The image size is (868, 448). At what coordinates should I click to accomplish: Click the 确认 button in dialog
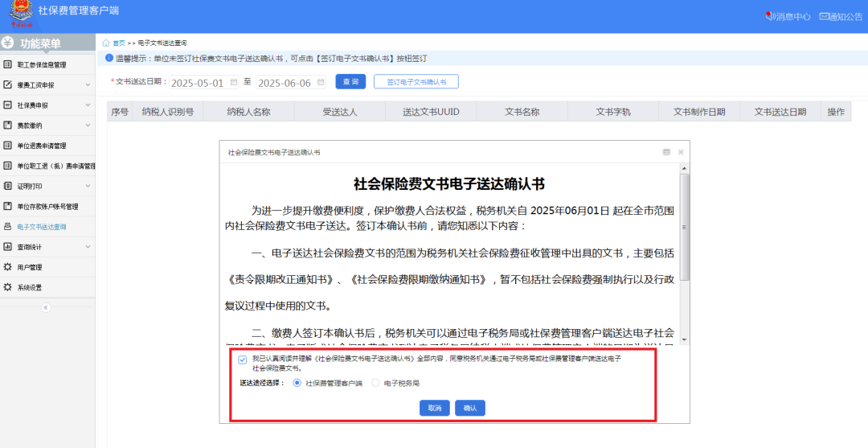(x=470, y=409)
